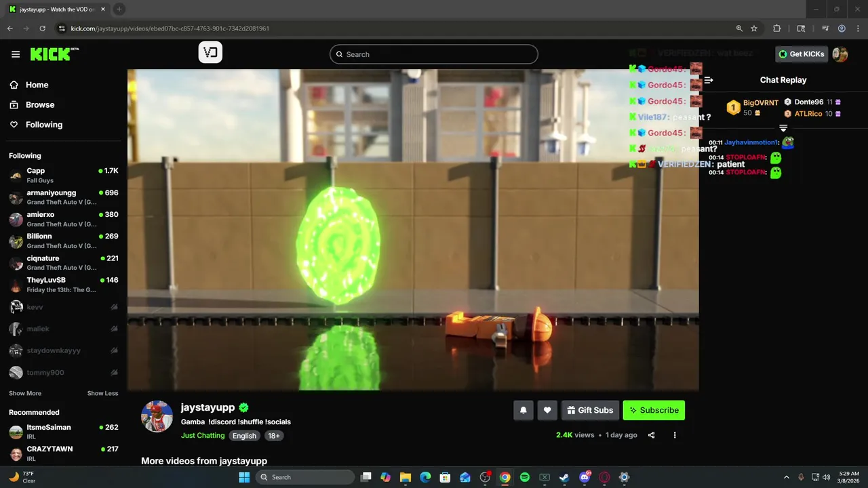Screen dimensions: 868x488
Task: Click top gifter BigOVRNT
Action: pos(760,103)
